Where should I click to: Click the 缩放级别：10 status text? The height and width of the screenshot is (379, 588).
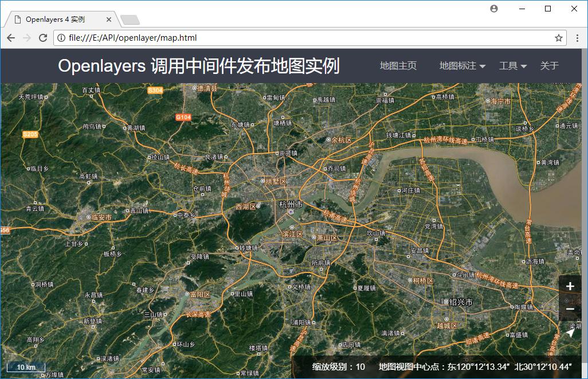pyautogui.click(x=339, y=366)
